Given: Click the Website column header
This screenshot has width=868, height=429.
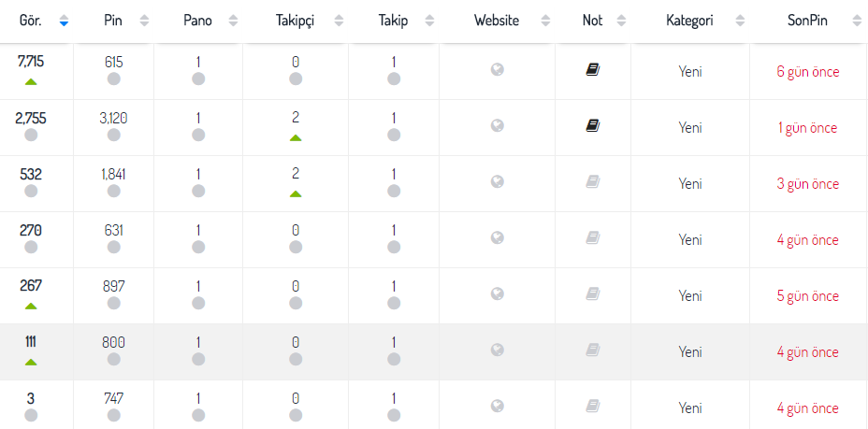Looking at the screenshot, I should 497,21.
